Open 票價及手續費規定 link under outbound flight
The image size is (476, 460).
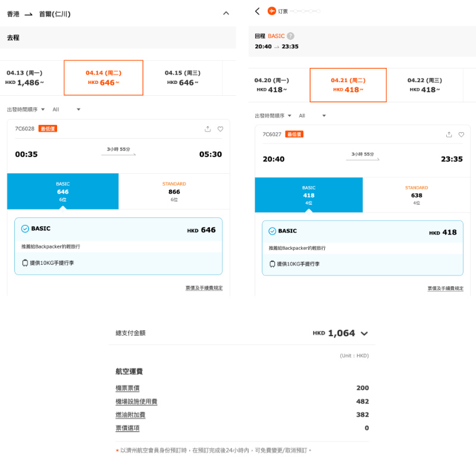[203, 288]
